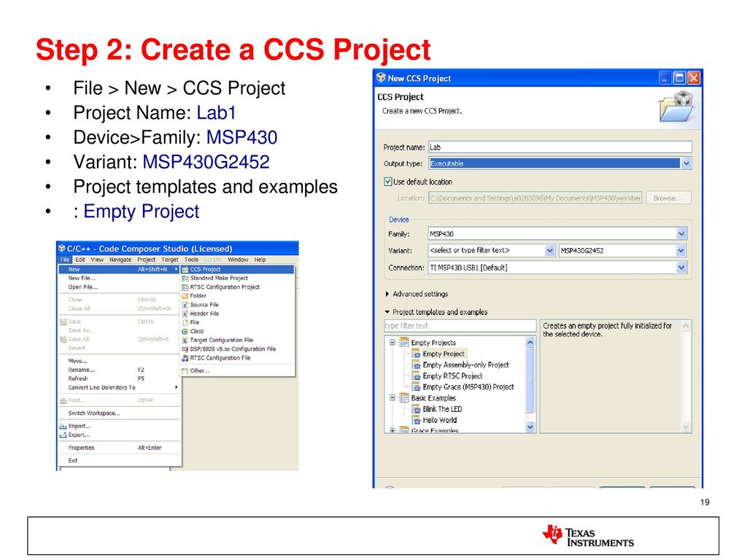Open the Family dropdown showing MSP430

coord(681,234)
